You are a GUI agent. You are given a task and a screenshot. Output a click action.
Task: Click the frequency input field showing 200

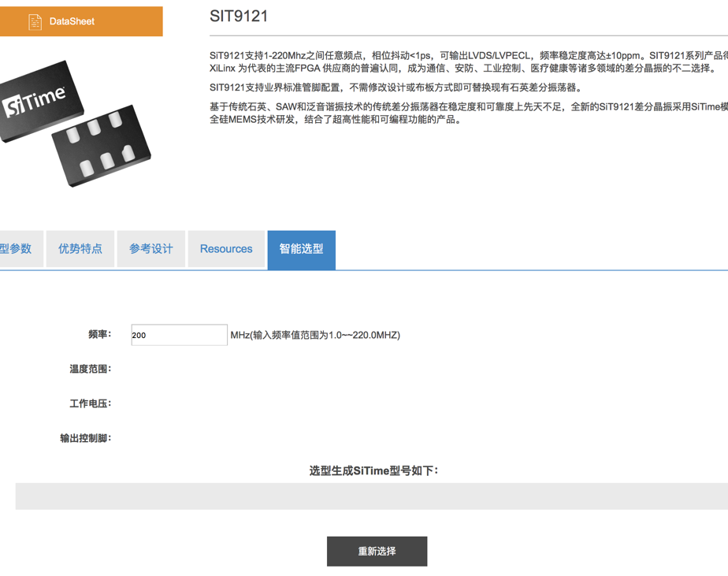pos(179,335)
